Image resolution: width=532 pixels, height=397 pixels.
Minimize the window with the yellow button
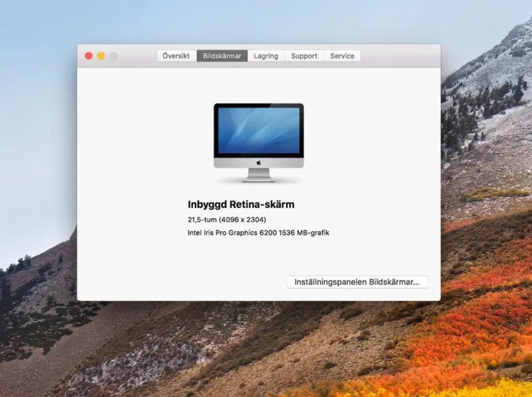[101, 56]
